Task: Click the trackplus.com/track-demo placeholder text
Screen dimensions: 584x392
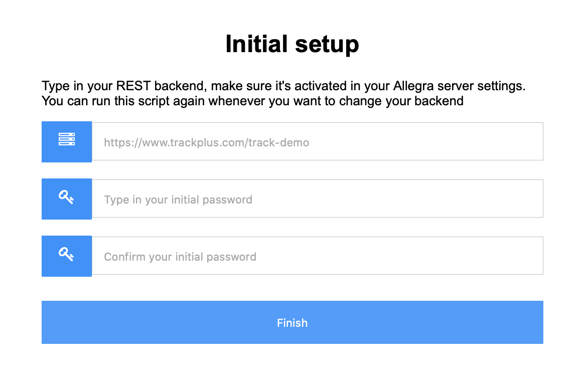Action: 206,143
